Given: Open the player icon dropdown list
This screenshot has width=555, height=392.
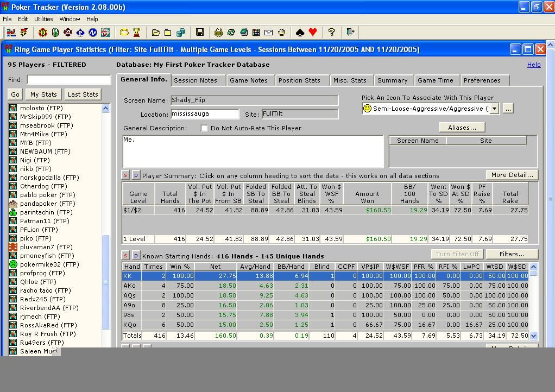Looking at the screenshot, I should click(495, 109).
